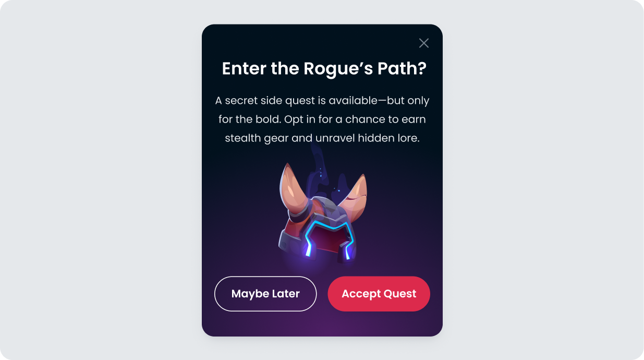
Task: Click the gray backdrop outside the dialog
Action: [99, 180]
